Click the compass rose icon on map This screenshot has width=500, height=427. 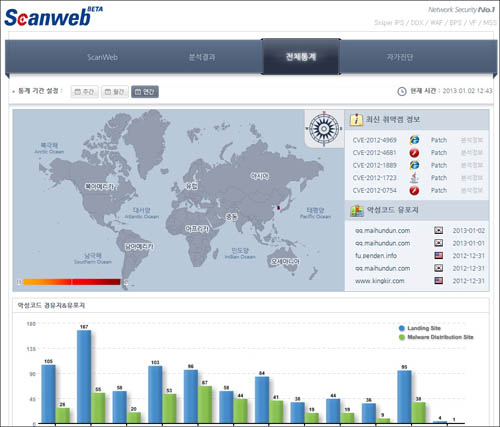point(324,129)
